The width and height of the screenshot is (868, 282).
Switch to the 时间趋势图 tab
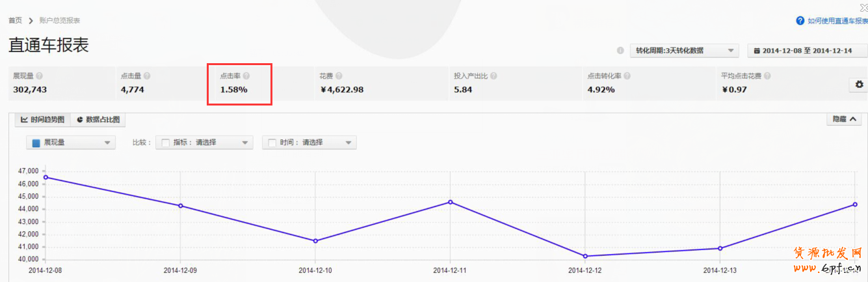click(42, 120)
